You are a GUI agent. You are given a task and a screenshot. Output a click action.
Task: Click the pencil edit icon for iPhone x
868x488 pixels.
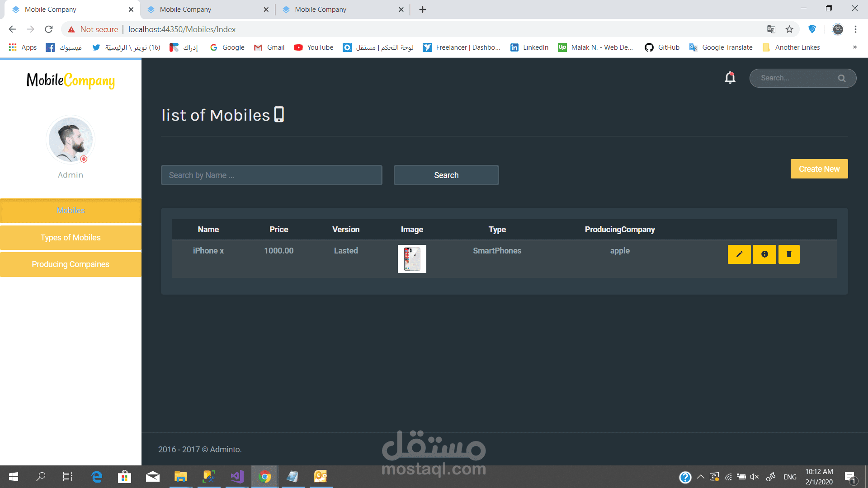[x=739, y=254]
